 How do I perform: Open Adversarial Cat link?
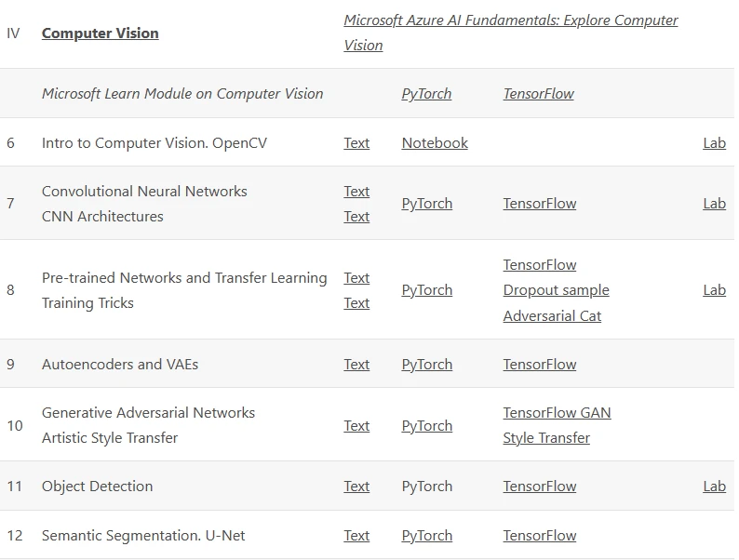pyautogui.click(x=552, y=315)
